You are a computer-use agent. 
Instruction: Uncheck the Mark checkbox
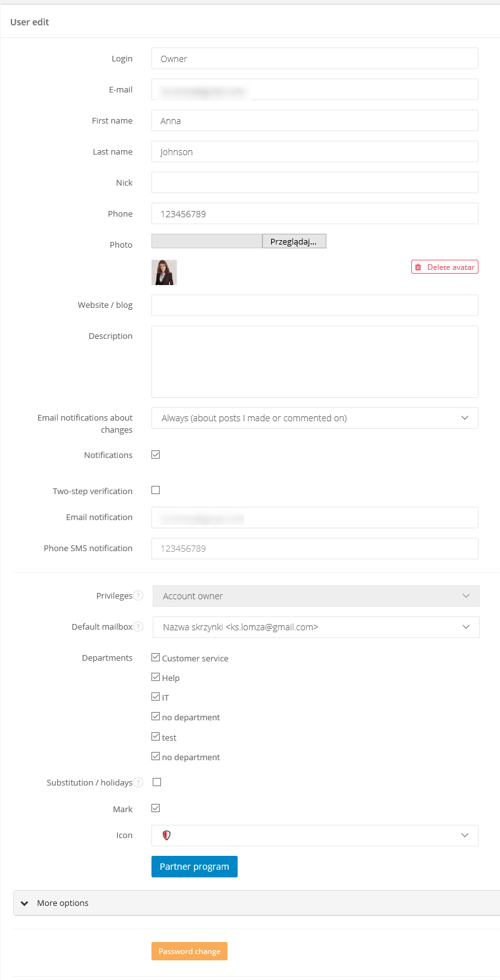pyautogui.click(x=156, y=808)
